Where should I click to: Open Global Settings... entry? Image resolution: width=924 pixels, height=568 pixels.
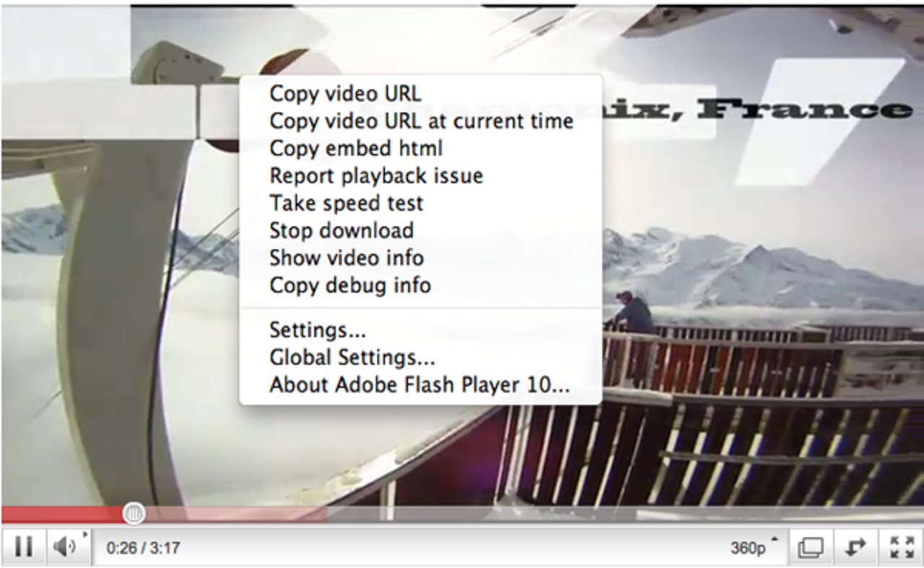click(x=352, y=358)
